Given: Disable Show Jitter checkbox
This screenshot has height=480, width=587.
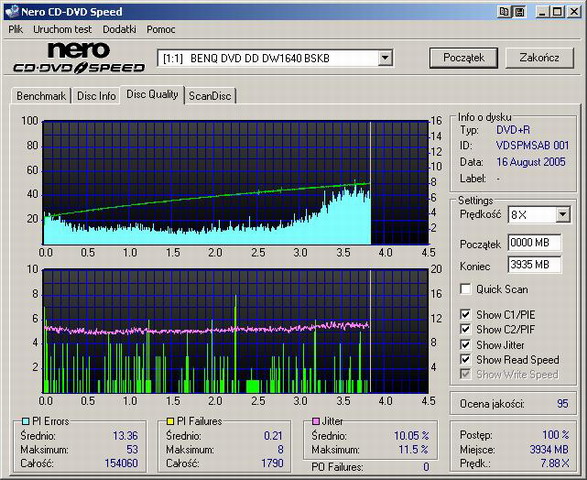Looking at the screenshot, I should click(x=465, y=344).
